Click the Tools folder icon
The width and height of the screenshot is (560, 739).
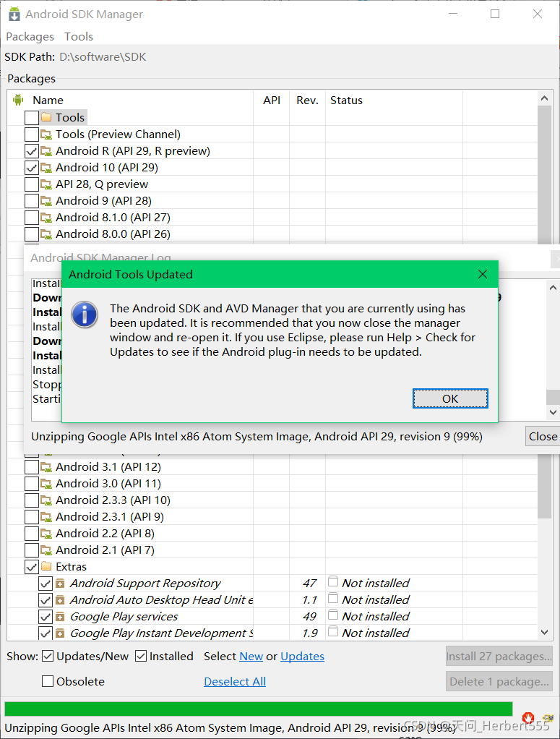[46, 117]
